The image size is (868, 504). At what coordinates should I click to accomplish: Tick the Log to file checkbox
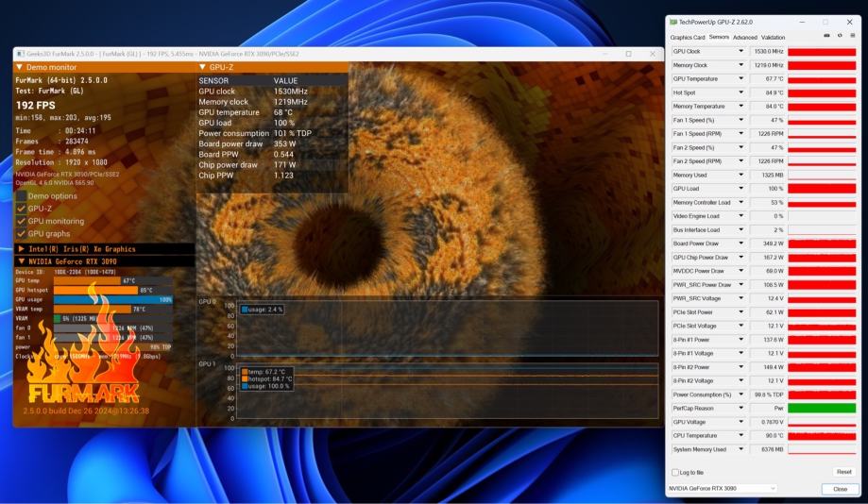674,472
